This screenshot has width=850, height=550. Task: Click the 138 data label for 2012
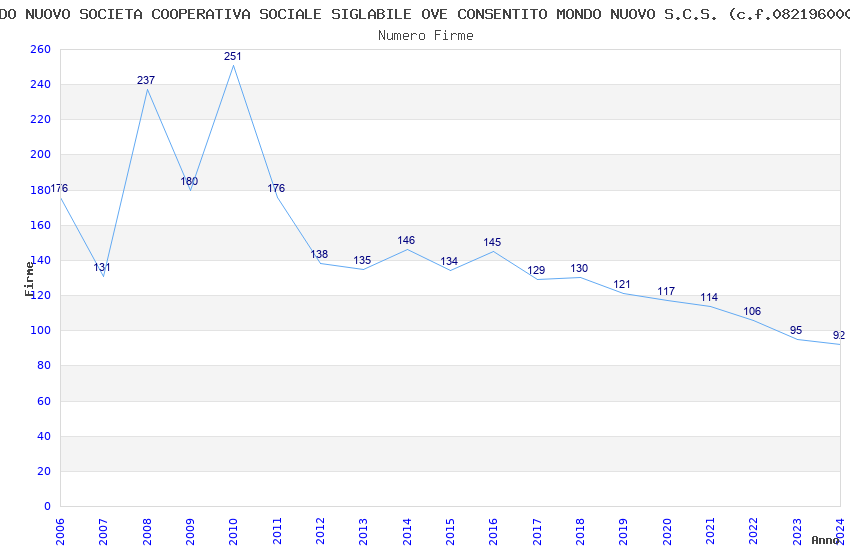pos(319,254)
